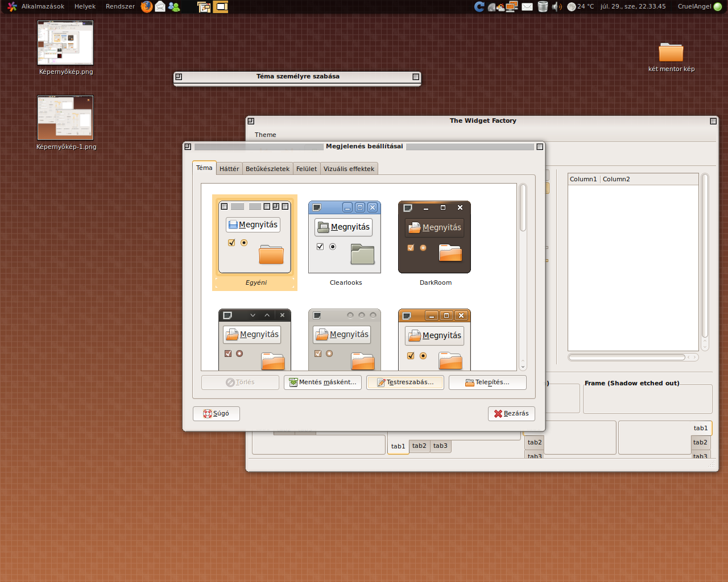The image size is (728, 582).
Task: Open window menu of The Widget Factory
Action: 251,121
